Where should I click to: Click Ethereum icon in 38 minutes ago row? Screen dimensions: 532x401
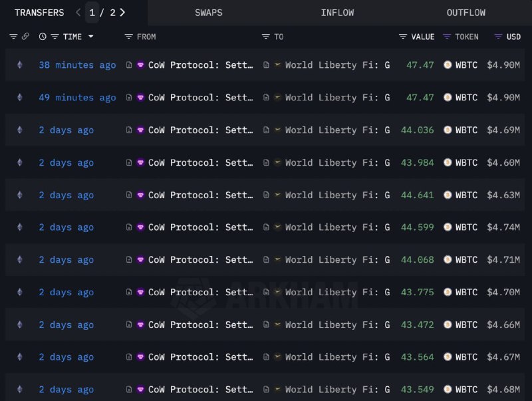pyautogui.click(x=20, y=65)
